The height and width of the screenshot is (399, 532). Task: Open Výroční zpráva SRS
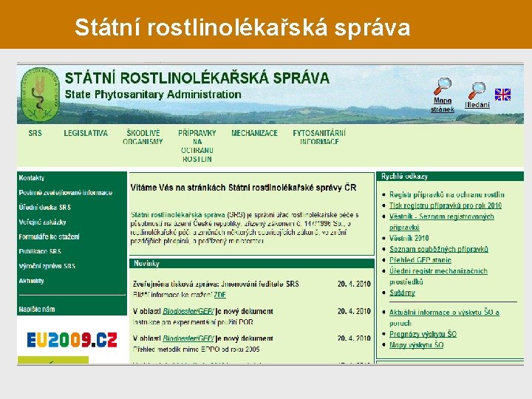47,266
